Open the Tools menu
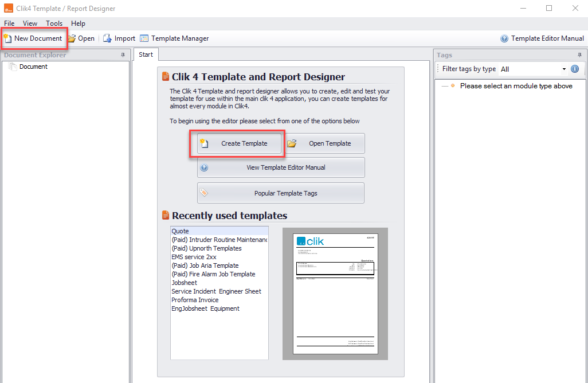The image size is (588, 383). [54, 24]
